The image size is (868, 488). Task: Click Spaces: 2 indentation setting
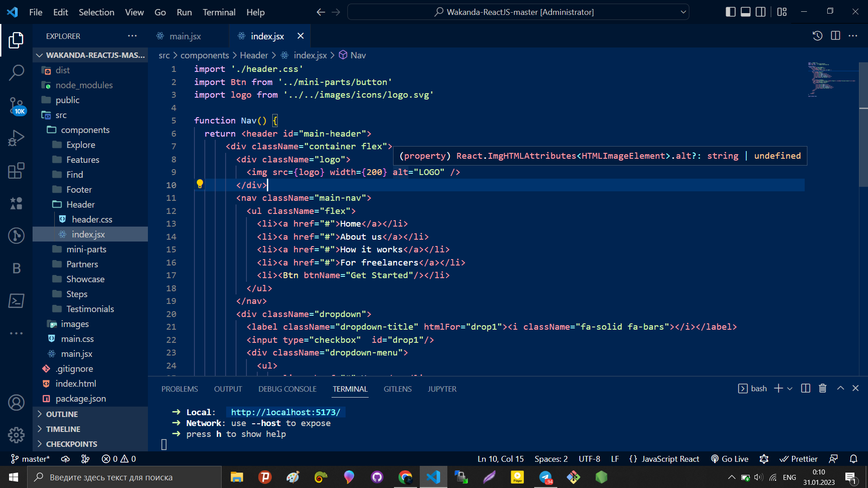[x=551, y=459]
